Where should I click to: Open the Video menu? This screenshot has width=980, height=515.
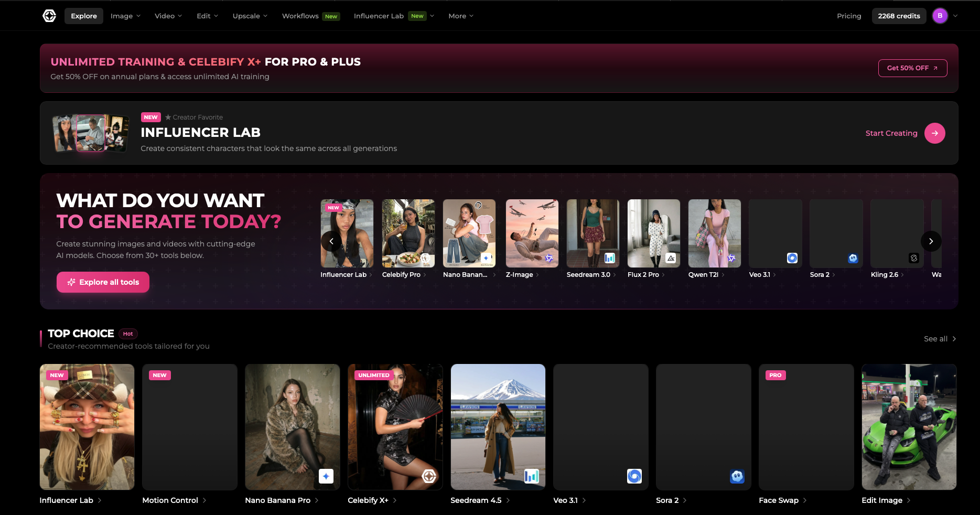[x=168, y=16]
